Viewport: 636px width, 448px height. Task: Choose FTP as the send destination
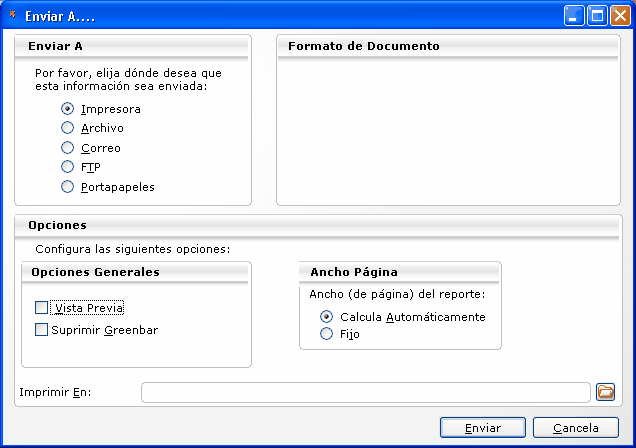(68, 167)
